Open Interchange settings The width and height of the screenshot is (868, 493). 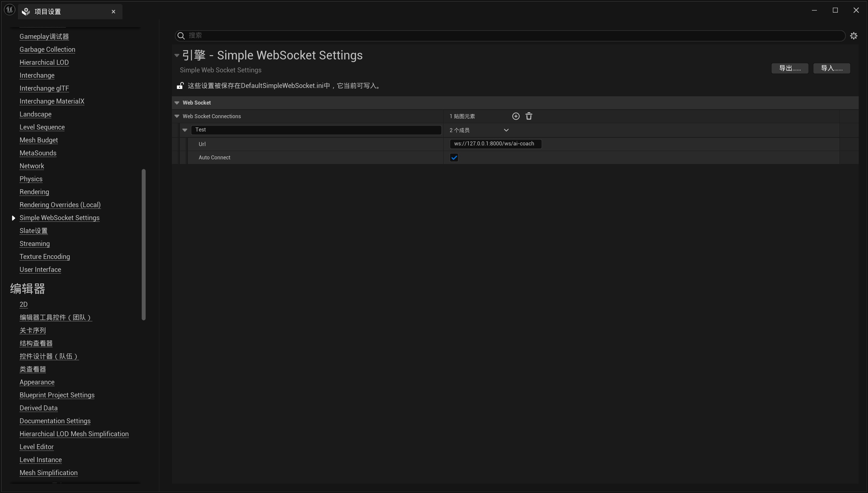click(37, 75)
